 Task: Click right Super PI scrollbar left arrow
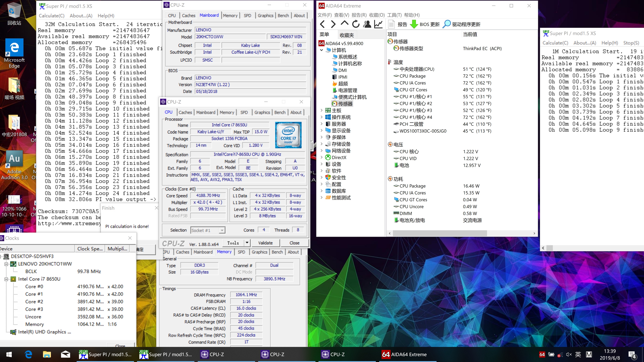[x=543, y=248]
